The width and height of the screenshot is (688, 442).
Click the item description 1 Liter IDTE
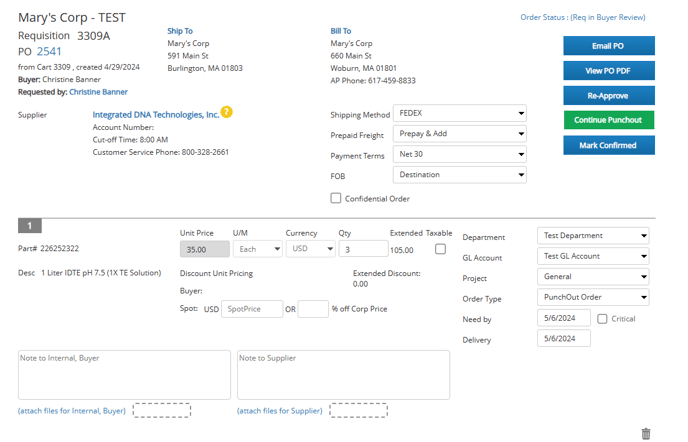point(101,273)
